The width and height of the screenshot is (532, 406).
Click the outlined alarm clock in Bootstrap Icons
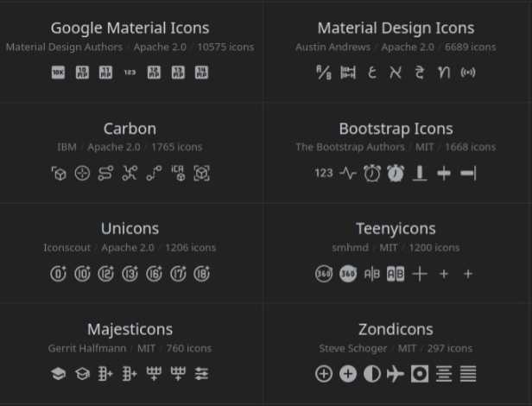click(x=372, y=173)
